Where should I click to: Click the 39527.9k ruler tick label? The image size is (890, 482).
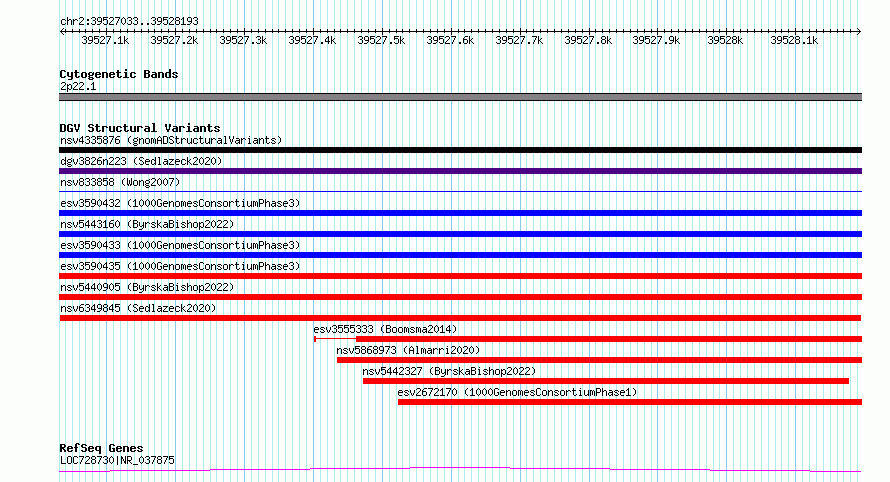coord(656,40)
